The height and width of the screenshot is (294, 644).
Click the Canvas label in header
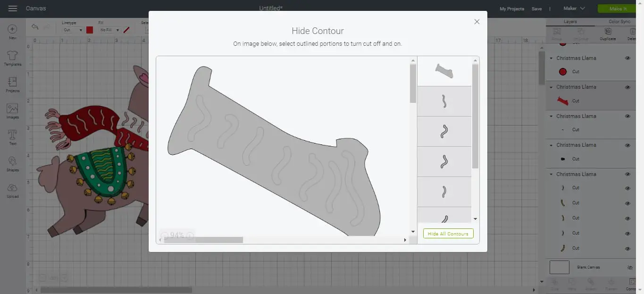36,8
